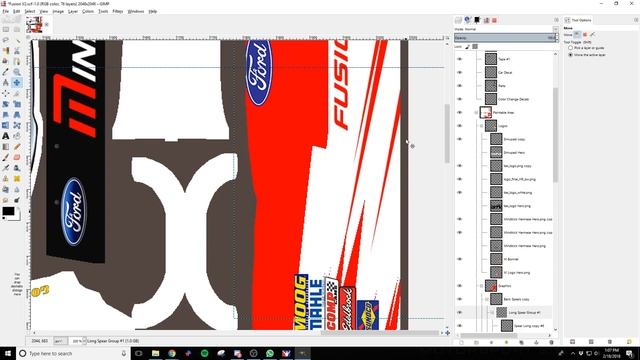
Task: Switch to the Tool Options tab
Action: pos(578,20)
